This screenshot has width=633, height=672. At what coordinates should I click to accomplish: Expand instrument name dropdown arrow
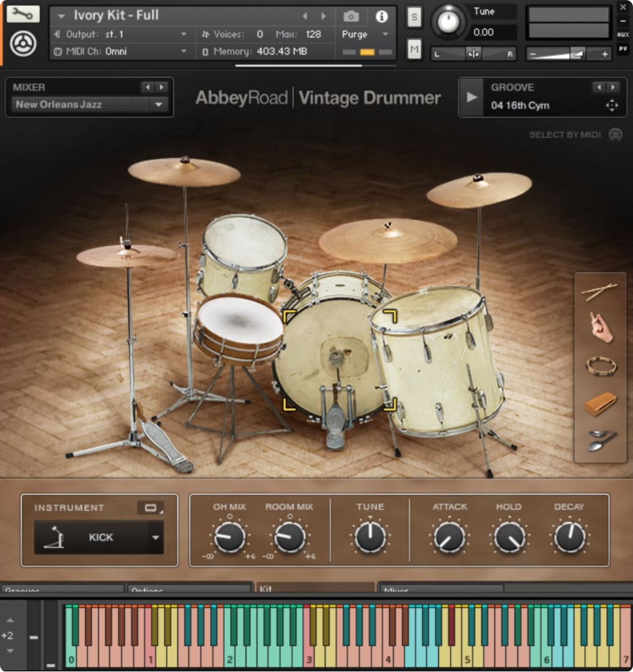pyautogui.click(x=61, y=16)
